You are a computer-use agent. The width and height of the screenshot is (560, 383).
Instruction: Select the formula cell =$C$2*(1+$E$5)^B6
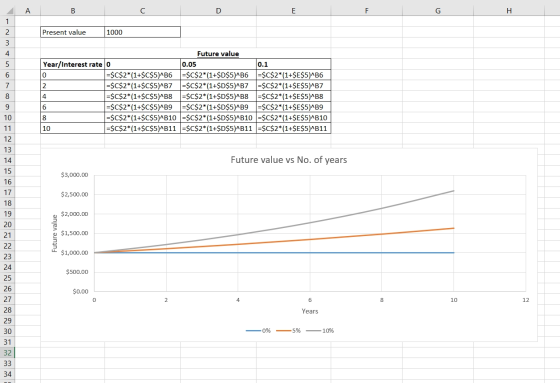(294, 75)
